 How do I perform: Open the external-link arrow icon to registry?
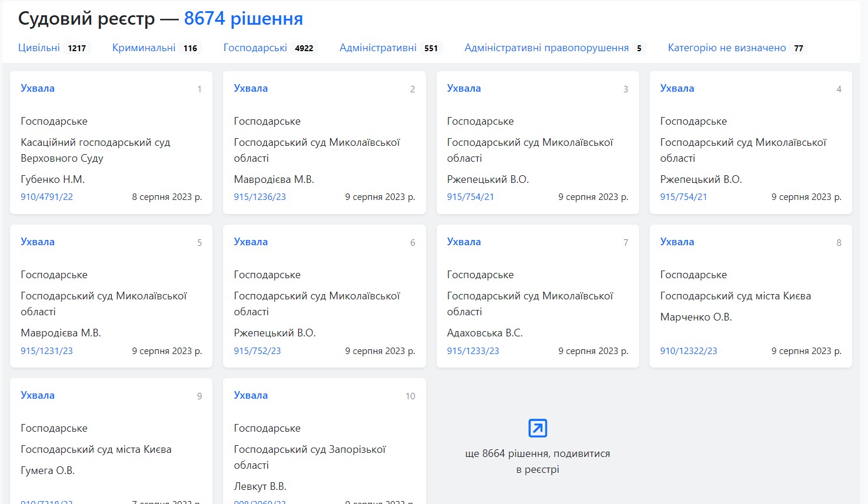(x=537, y=428)
